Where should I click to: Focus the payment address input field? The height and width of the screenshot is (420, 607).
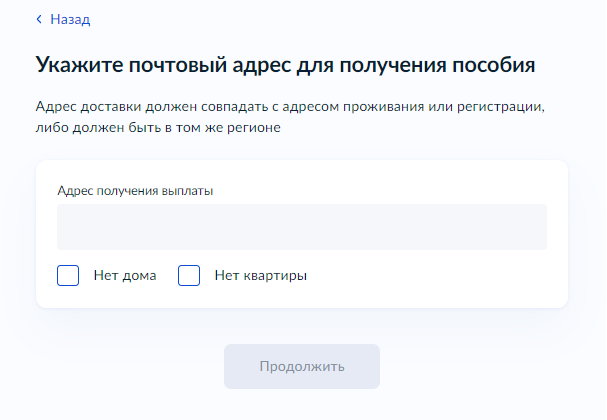[302, 227]
